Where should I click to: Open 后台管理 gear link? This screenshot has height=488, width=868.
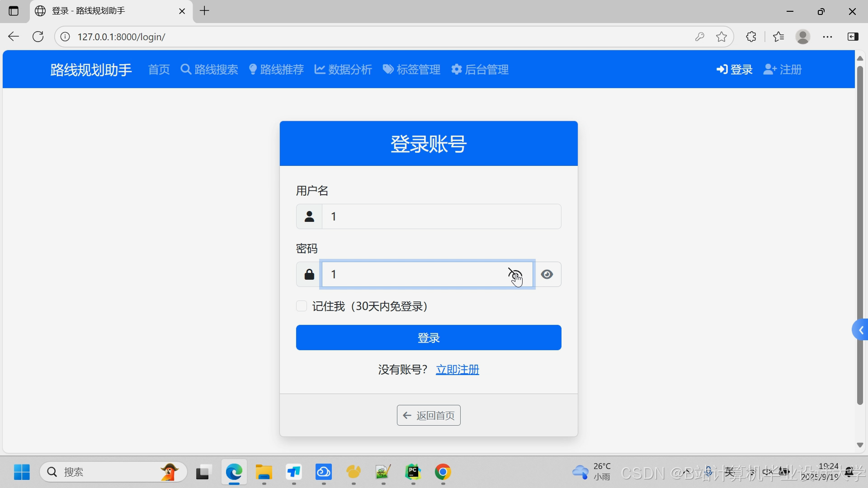(480, 70)
